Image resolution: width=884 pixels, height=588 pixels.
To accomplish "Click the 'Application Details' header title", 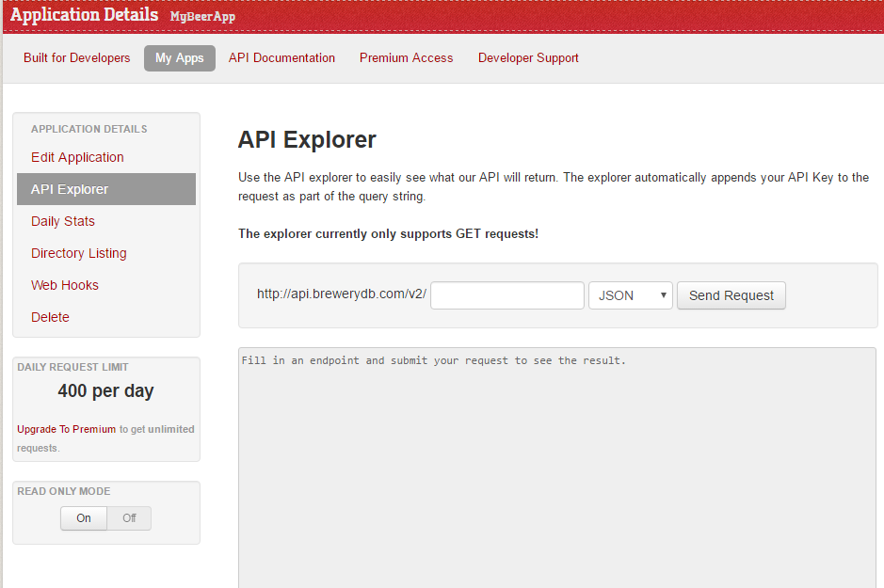I will tap(84, 15).
